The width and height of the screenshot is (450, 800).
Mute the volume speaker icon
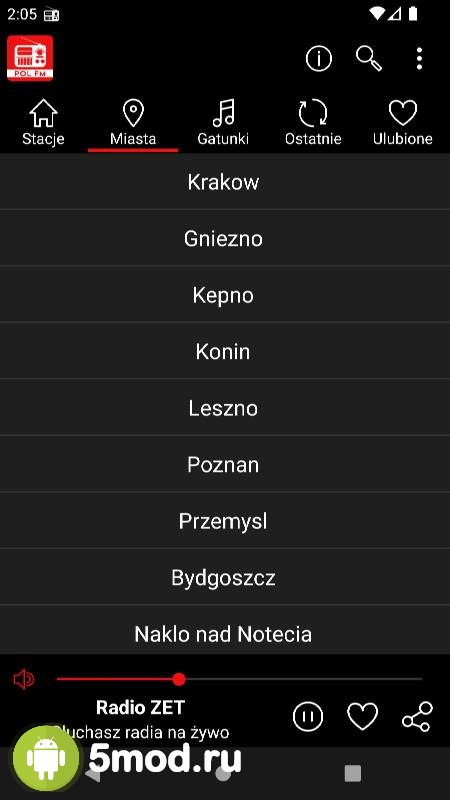[x=23, y=680]
